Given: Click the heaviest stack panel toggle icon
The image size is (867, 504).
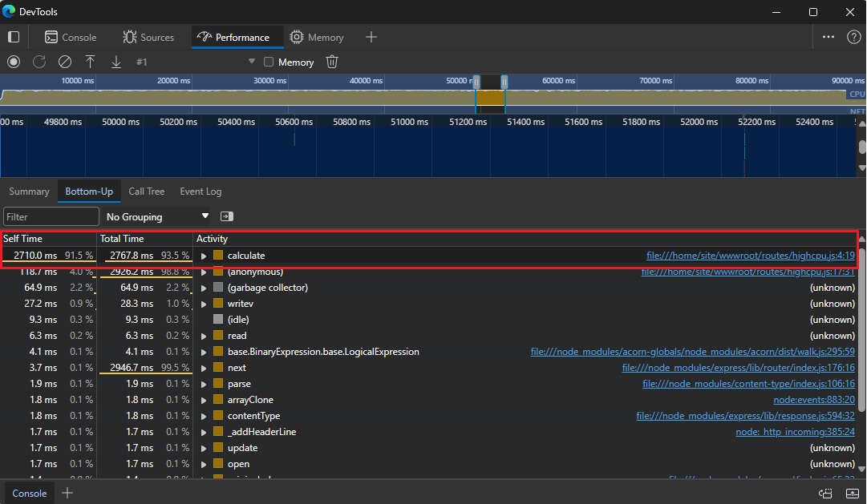Looking at the screenshot, I should pos(227,216).
